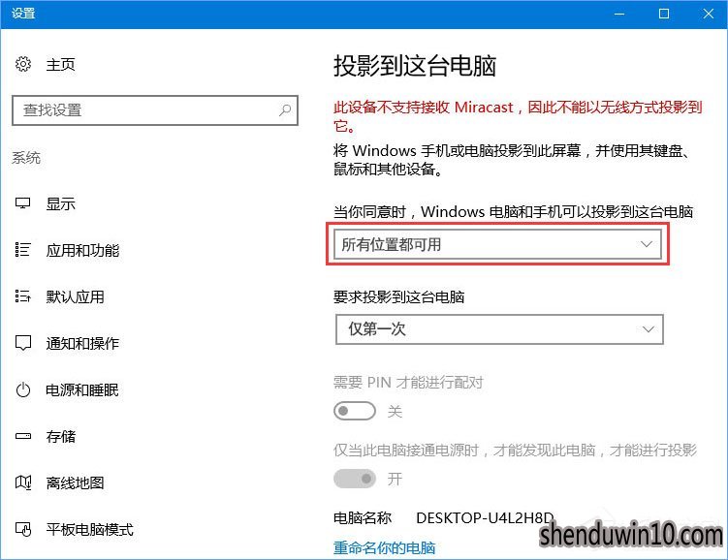Toggle the 需要 PIN 才能进行配对 switch
The width and height of the screenshot is (728, 560).
(x=354, y=411)
